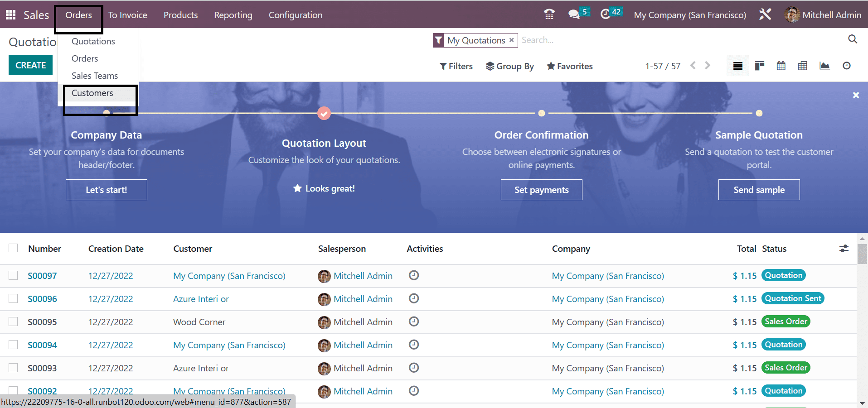Click activity clock for S00092

click(414, 390)
